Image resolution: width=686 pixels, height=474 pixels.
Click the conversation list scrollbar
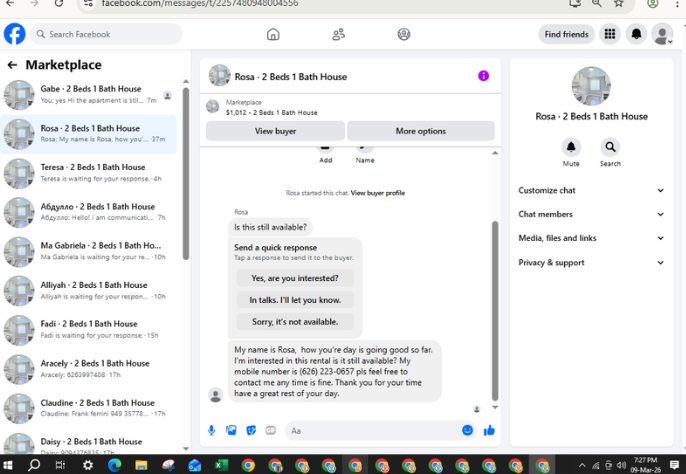point(186,173)
